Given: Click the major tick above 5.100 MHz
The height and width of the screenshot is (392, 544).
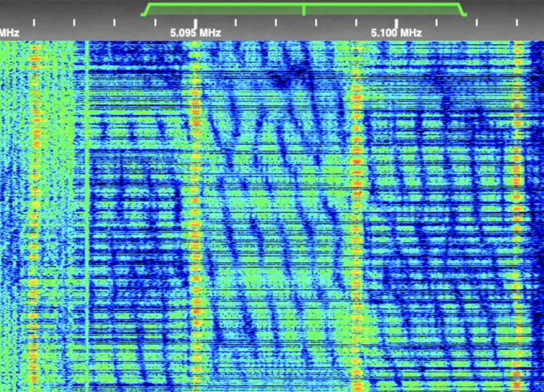Looking at the screenshot, I should (x=396, y=23).
